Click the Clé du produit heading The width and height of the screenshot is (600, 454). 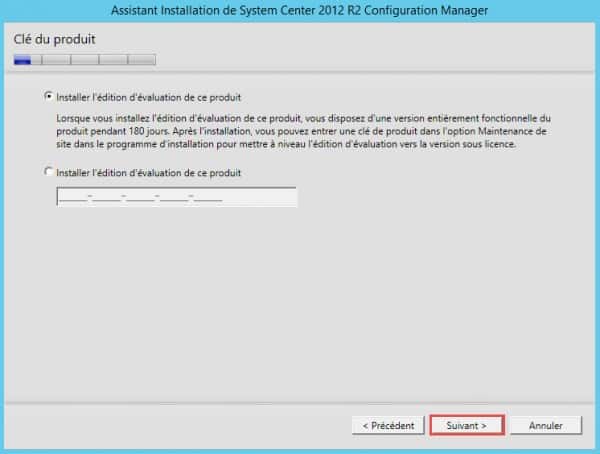click(54, 39)
